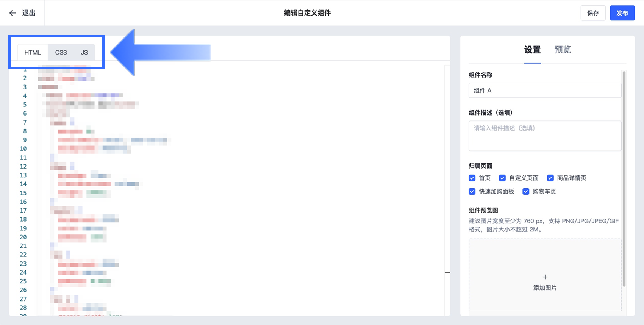Image resolution: width=644 pixels, height=325 pixels.
Task: Switch to the 预览 tab
Action: pos(562,50)
